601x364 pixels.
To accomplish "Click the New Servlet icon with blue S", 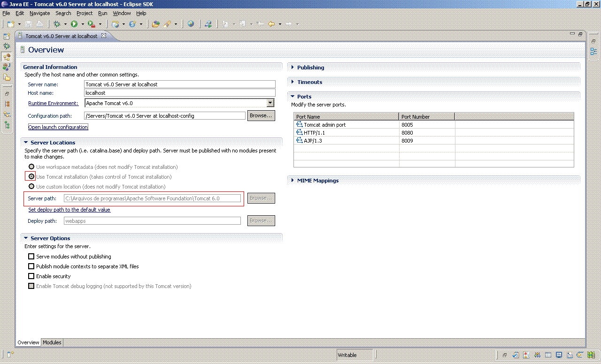I will click(132, 23).
